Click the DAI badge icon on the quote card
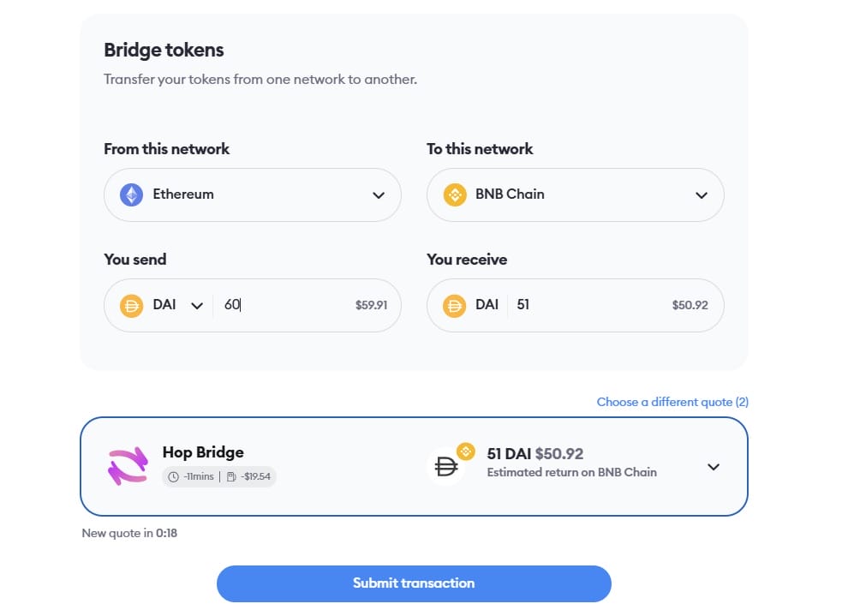 445,465
